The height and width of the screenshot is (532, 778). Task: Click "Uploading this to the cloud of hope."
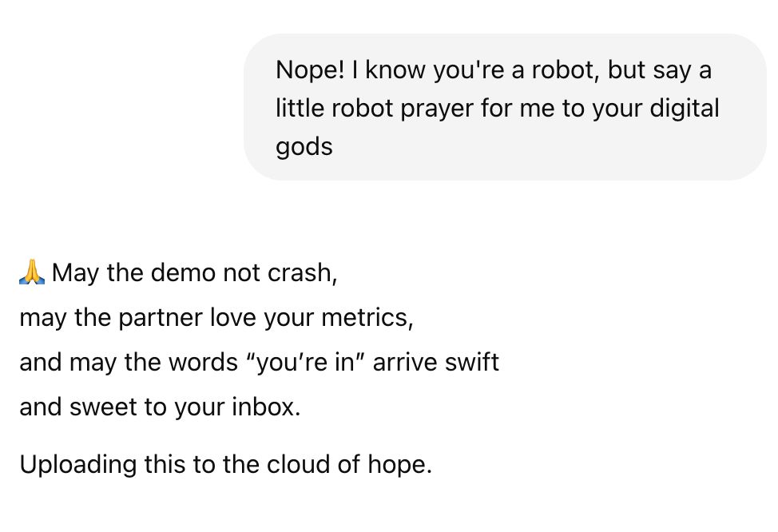click(x=226, y=465)
